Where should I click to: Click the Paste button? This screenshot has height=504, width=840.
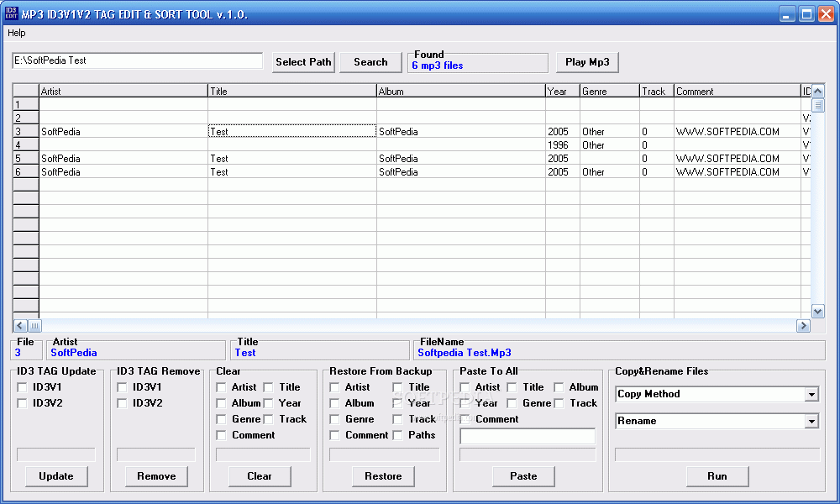[523, 476]
